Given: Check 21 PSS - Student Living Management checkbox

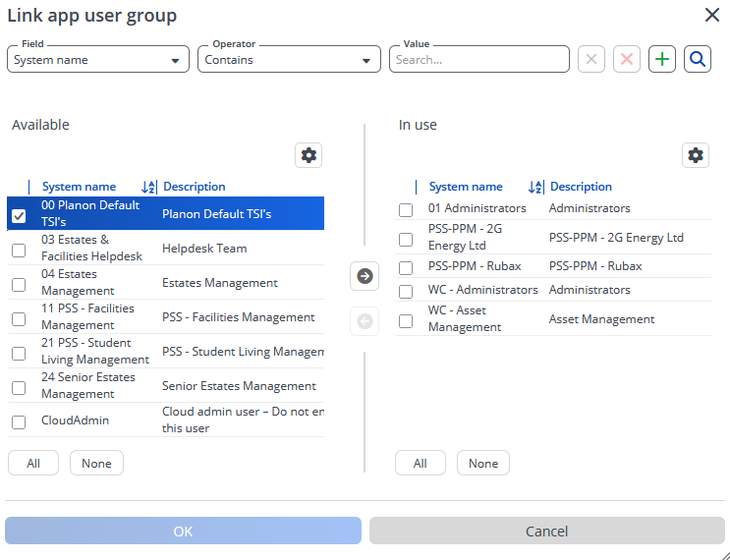Looking at the screenshot, I should [x=19, y=354].
